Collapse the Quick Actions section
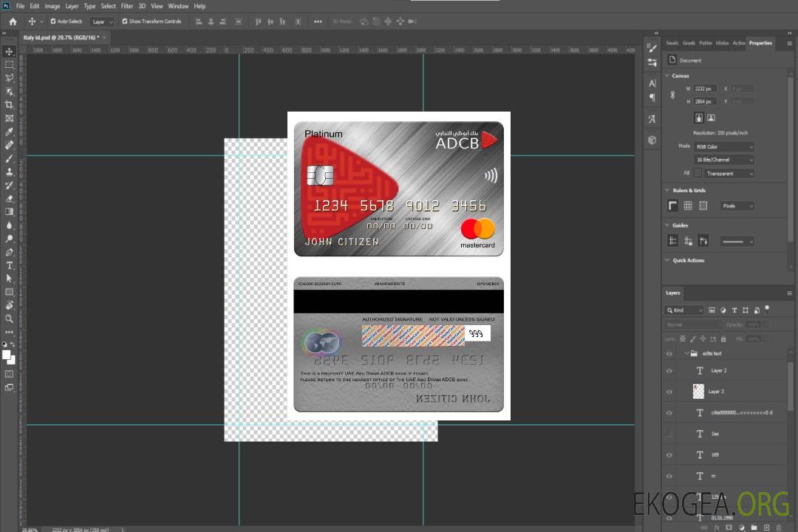Image resolution: width=798 pixels, height=532 pixels. click(667, 260)
